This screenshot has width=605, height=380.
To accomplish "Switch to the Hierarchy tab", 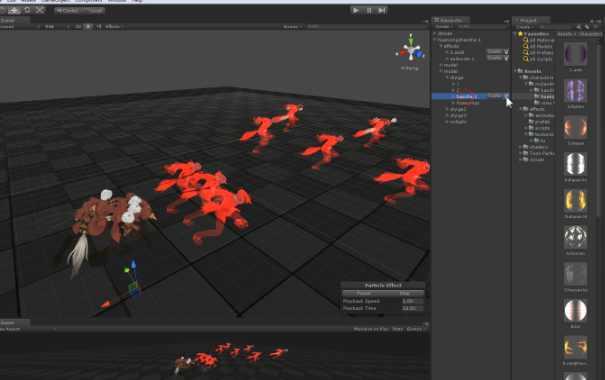I will [450, 20].
